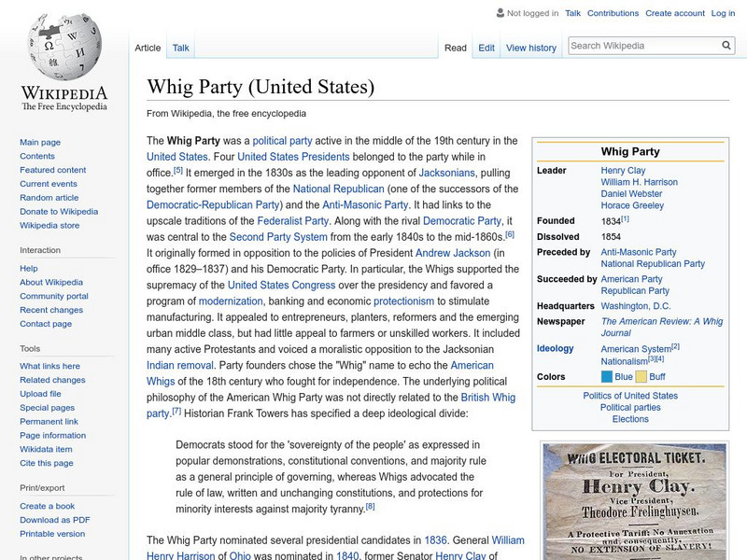Click footnote reference [8] after the quote
Viewport: 747px width, 560px height.
tap(370, 507)
